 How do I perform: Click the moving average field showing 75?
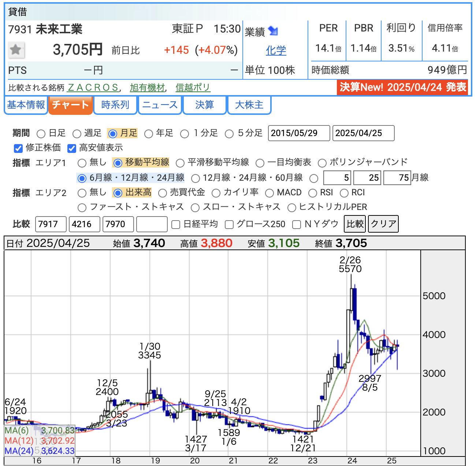click(x=398, y=178)
